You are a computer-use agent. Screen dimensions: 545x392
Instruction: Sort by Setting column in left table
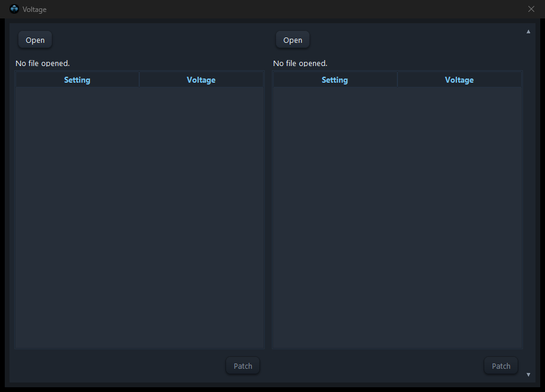[77, 80]
